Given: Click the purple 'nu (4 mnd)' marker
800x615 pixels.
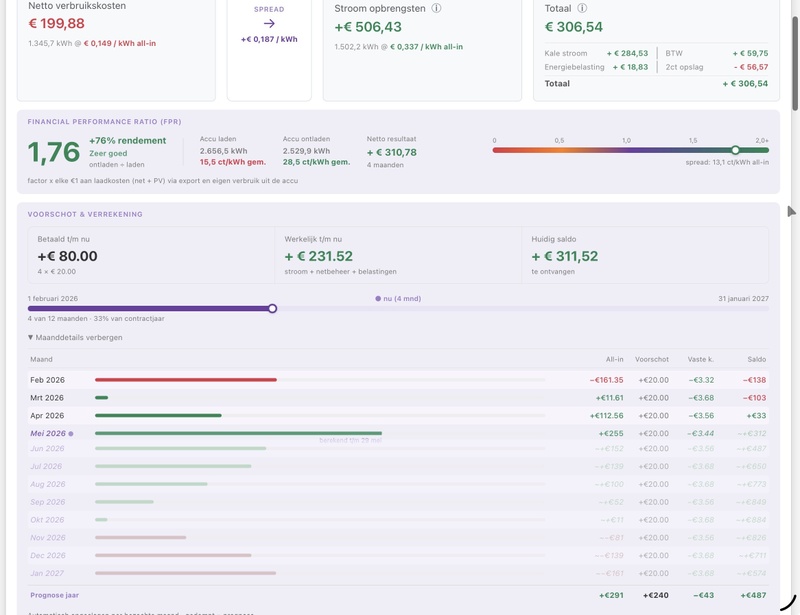Looking at the screenshot, I should pos(398,299).
